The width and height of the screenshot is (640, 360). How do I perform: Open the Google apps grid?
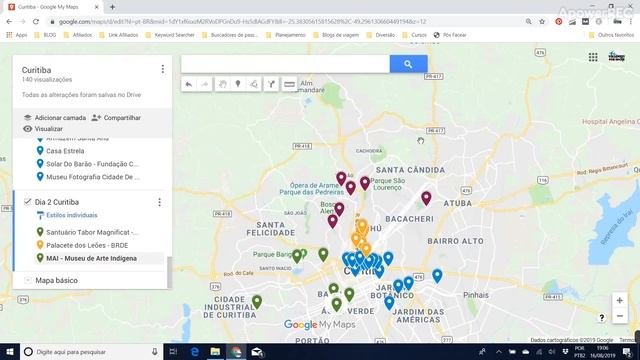[x=593, y=57]
